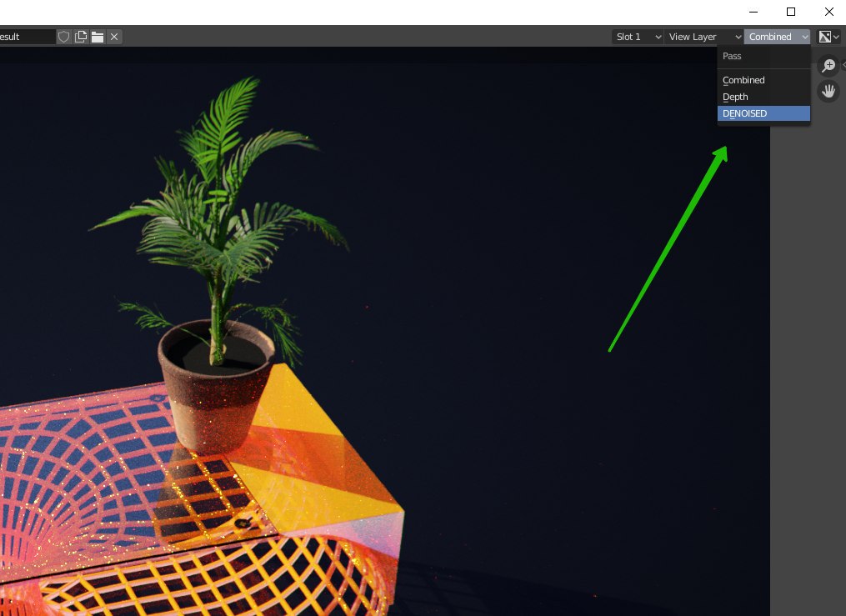Image resolution: width=846 pixels, height=616 pixels.
Task: Open the View Layer dropdown
Action: pyautogui.click(x=704, y=37)
